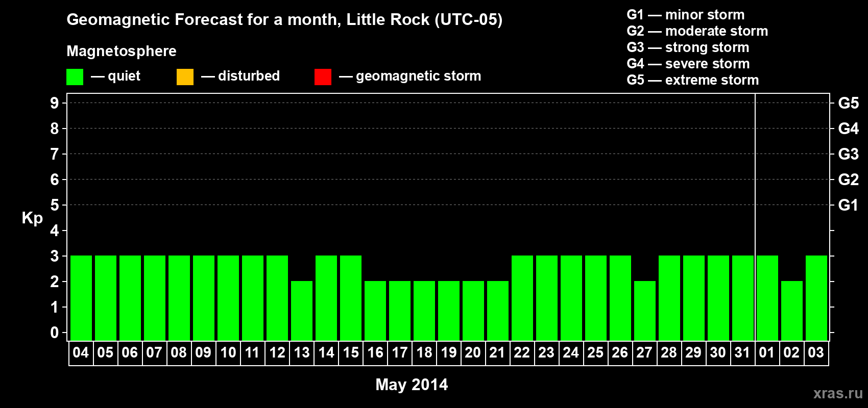Image resolution: width=868 pixels, height=408 pixels.
Task: Click the Magnetosphere heading
Action: 122,51
